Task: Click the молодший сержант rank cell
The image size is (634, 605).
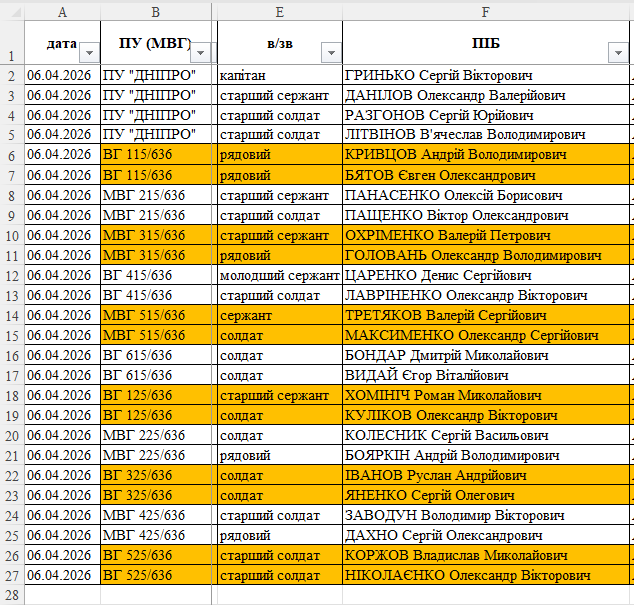Action: 280,275
